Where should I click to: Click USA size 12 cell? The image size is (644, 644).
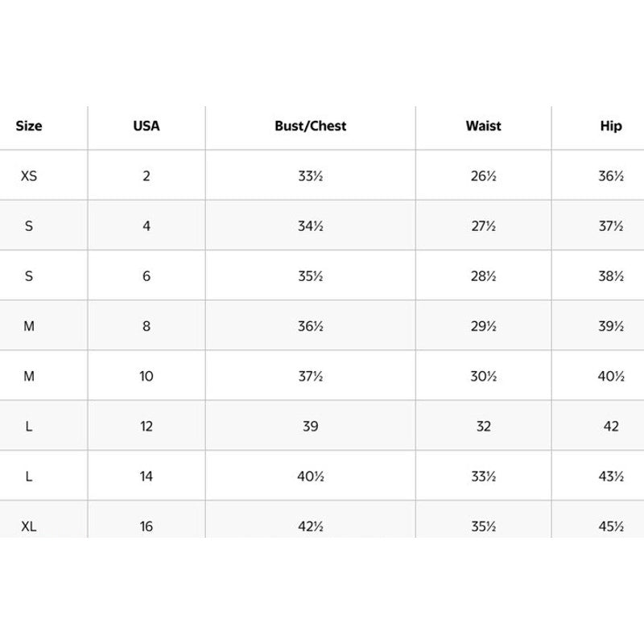[147, 427]
